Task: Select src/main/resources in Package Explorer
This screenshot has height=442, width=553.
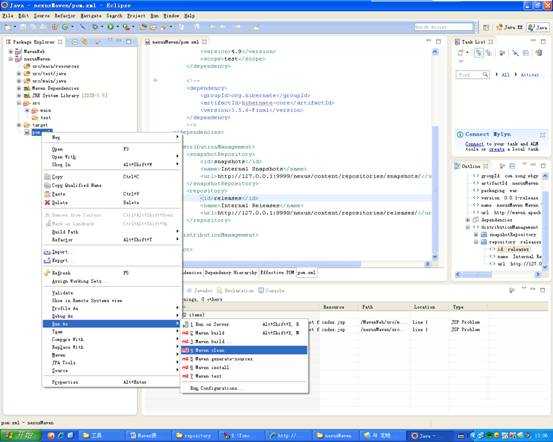Action: pyautogui.click(x=55, y=66)
